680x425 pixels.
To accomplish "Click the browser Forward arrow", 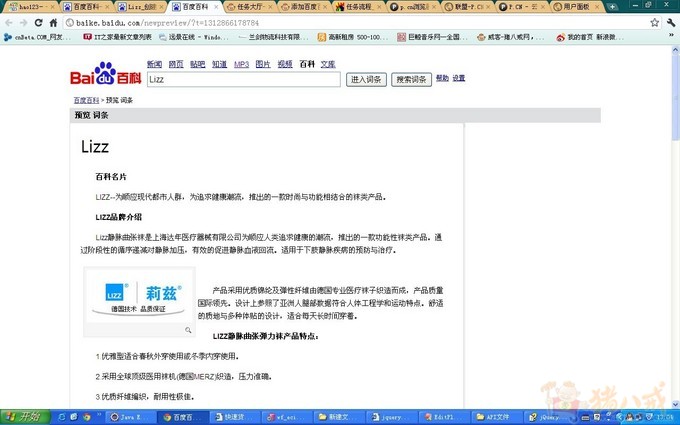I will (24, 23).
